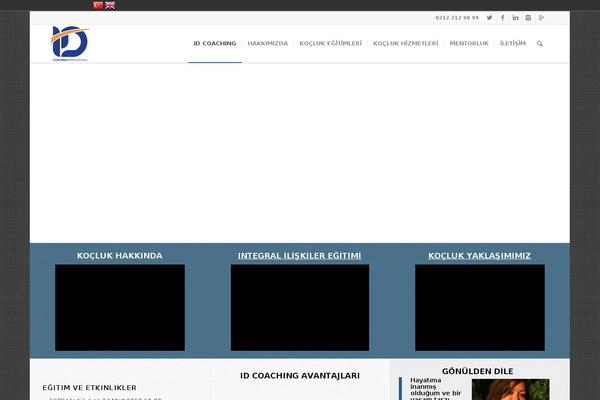Expand the KOÇLUK HİZMETLERİ menu
This screenshot has height=400, width=600.
pyautogui.click(x=405, y=44)
